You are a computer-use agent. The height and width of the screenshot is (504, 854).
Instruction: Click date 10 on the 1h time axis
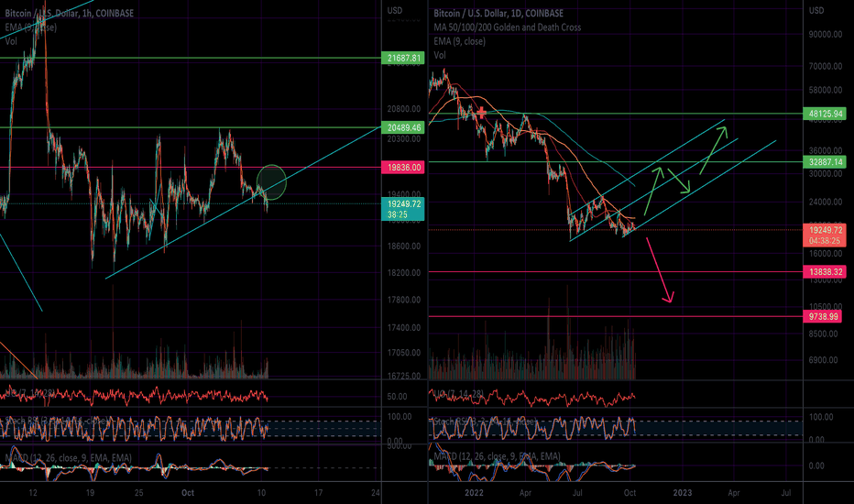click(x=261, y=493)
